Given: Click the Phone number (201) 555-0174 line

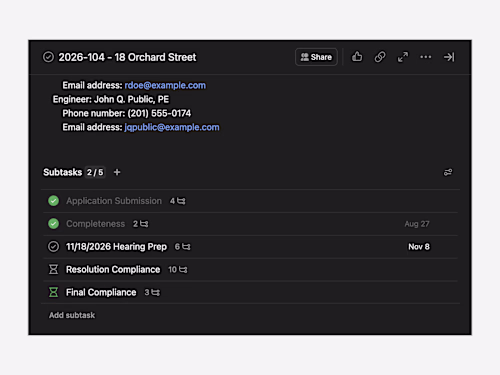Looking at the screenshot, I should pyautogui.click(x=127, y=113).
